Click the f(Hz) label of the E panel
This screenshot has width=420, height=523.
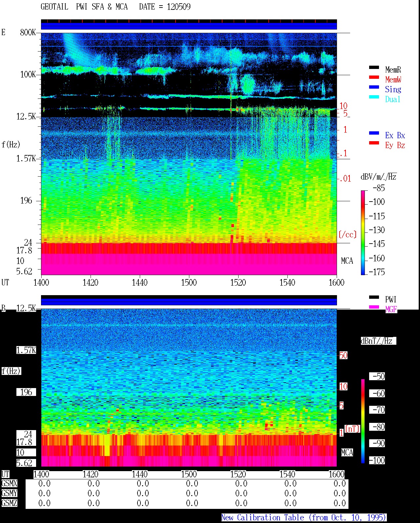pyautogui.click(x=11, y=144)
